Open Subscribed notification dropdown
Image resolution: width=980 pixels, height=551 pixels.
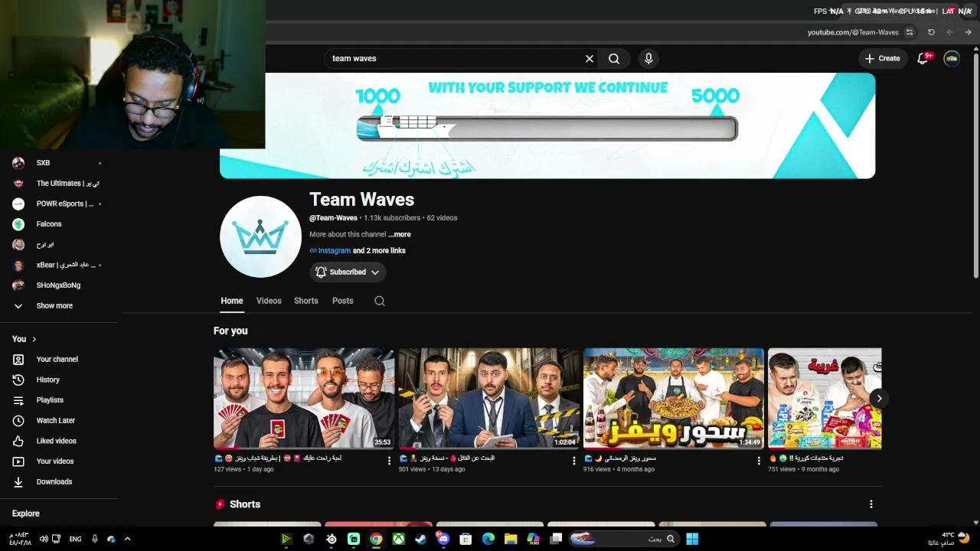click(348, 272)
